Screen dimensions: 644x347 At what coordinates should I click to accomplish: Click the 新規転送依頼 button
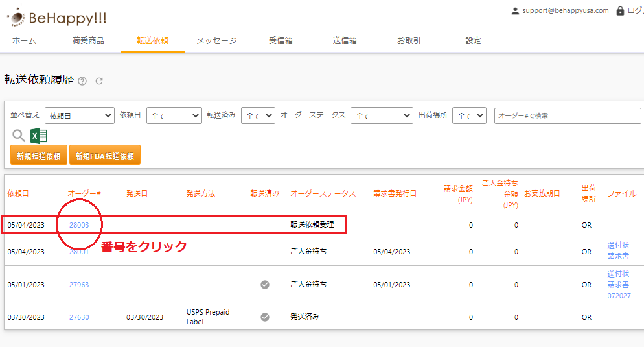coord(39,156)
